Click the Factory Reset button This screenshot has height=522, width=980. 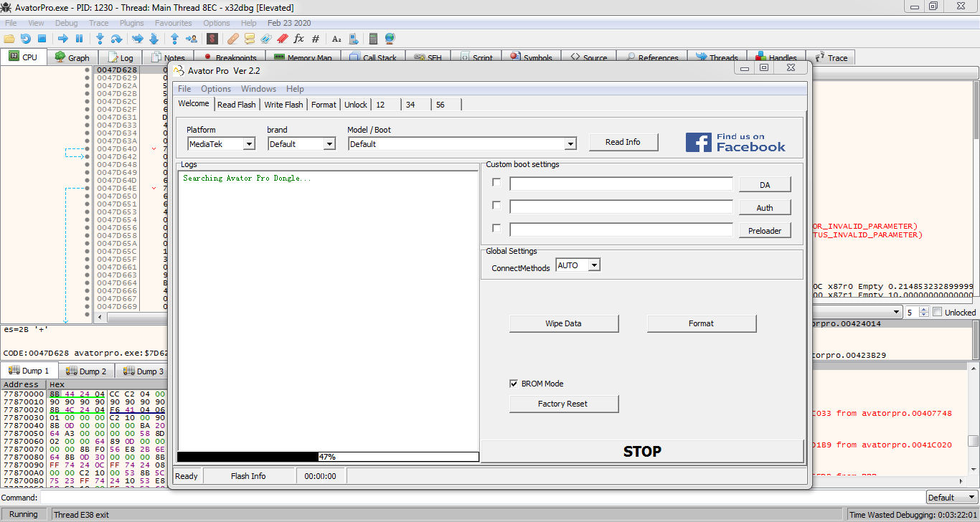point(564,404)
